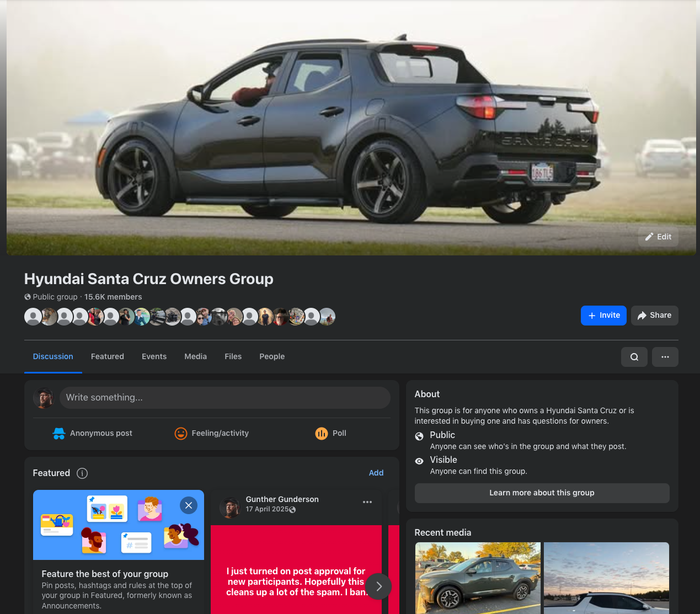Create an Anonymous post
This screenshot has width=700, height=614.
pos(92,434)
